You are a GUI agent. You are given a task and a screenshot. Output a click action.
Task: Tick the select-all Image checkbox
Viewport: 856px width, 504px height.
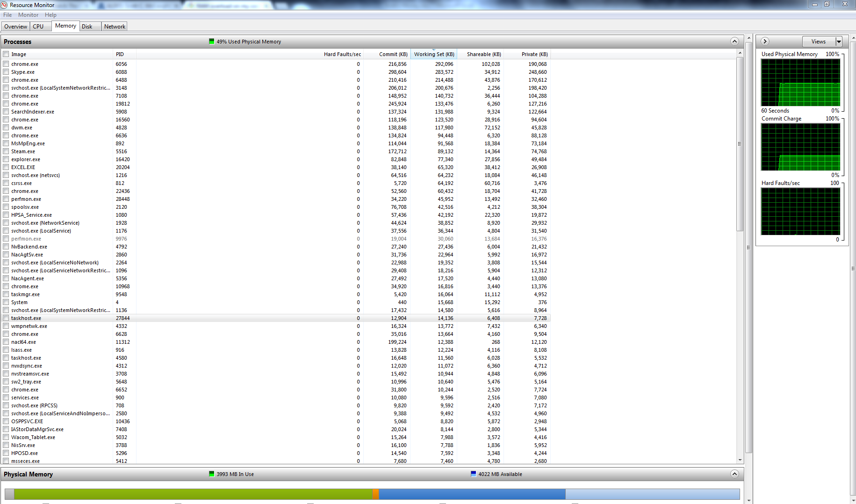coord(6,54)
